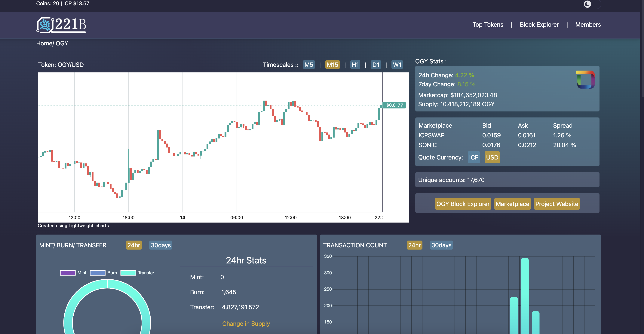The height and width of the screenshot is (334, 644).
Task: Open the Block Explorer menu item
Action: tap(539, 25)
